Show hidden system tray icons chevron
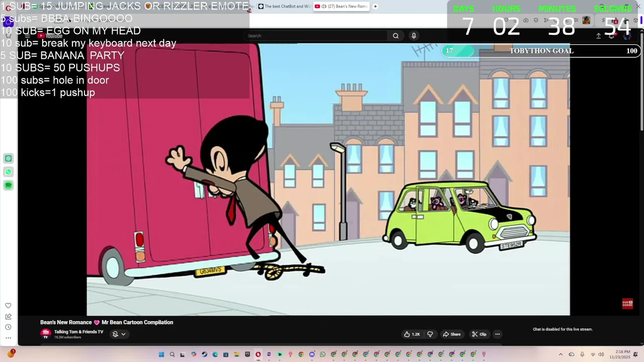This screenshot has height=362, width=644. 560,354
